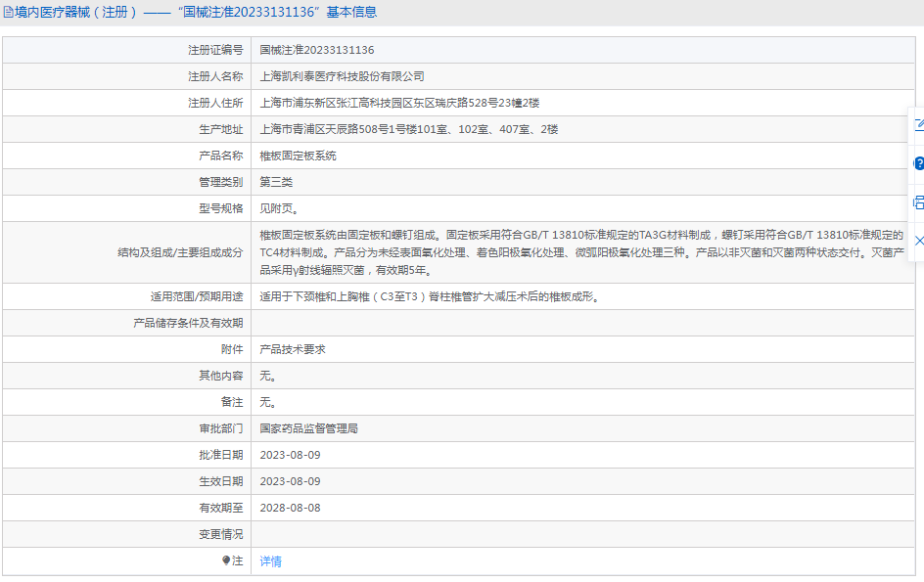Screen dimensions: 924x582
Task: Open the 详情 link in the 注 row
Action: pyautogui.click(x=270, y=561)
